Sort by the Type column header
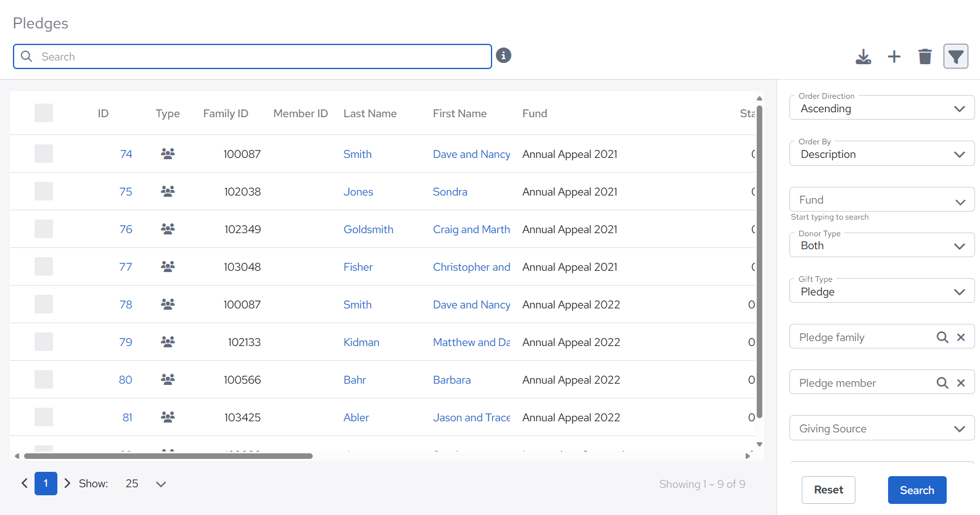The image size is (980, 515). pos(168,113)
